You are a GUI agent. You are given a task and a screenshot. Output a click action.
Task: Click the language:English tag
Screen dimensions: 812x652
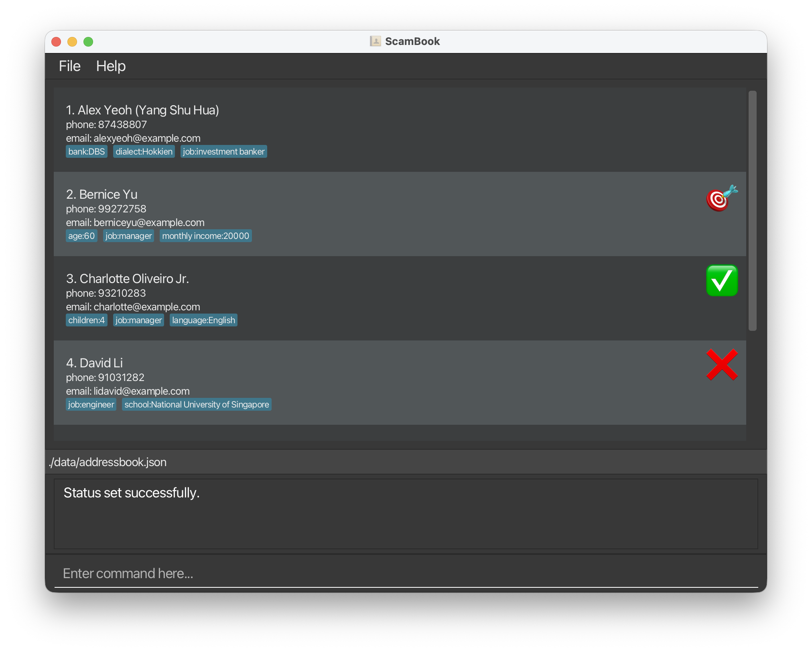203,320
